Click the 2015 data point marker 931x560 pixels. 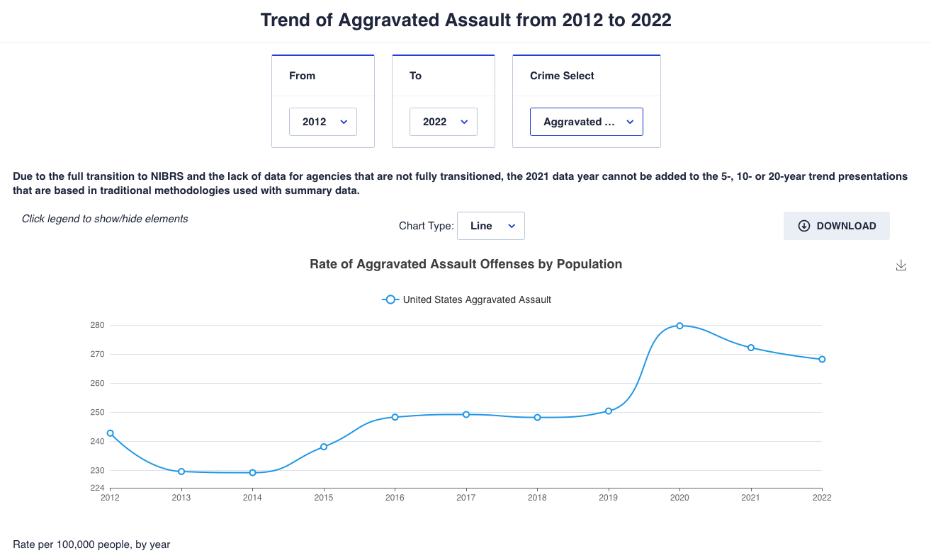(x=324, y=447)
